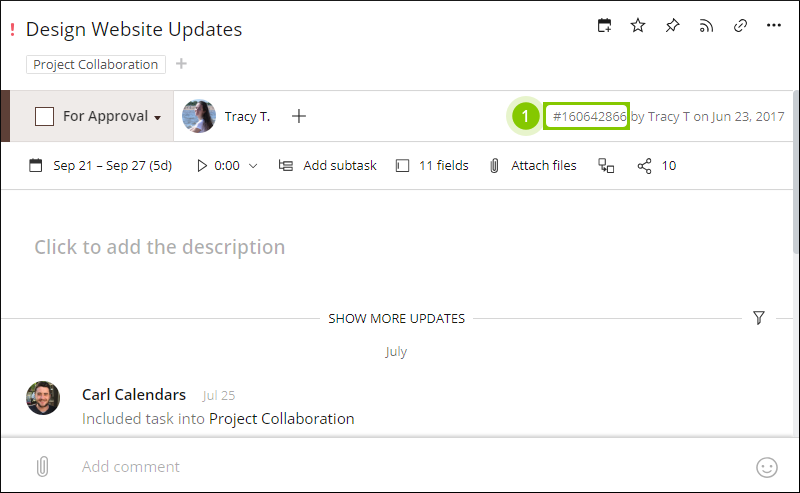This screenshot has height=493, width=800.
Task: Click the author info by Tracy T
Action: point(708,116)
